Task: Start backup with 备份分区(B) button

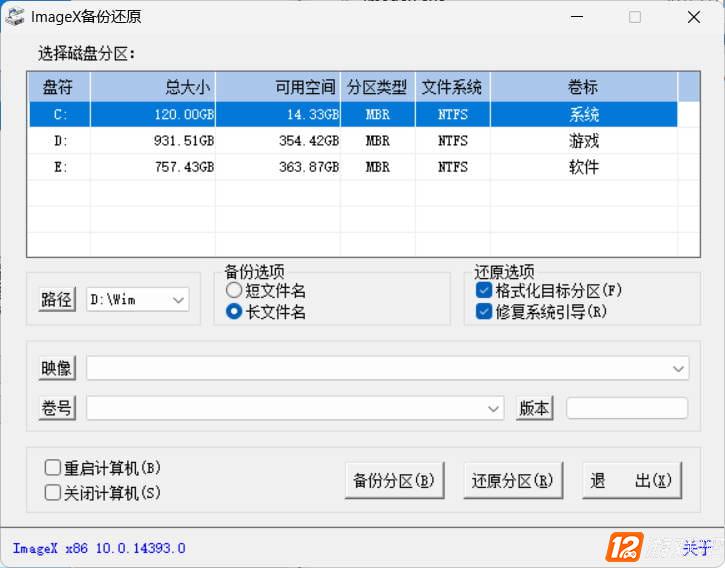Action: 394,480
